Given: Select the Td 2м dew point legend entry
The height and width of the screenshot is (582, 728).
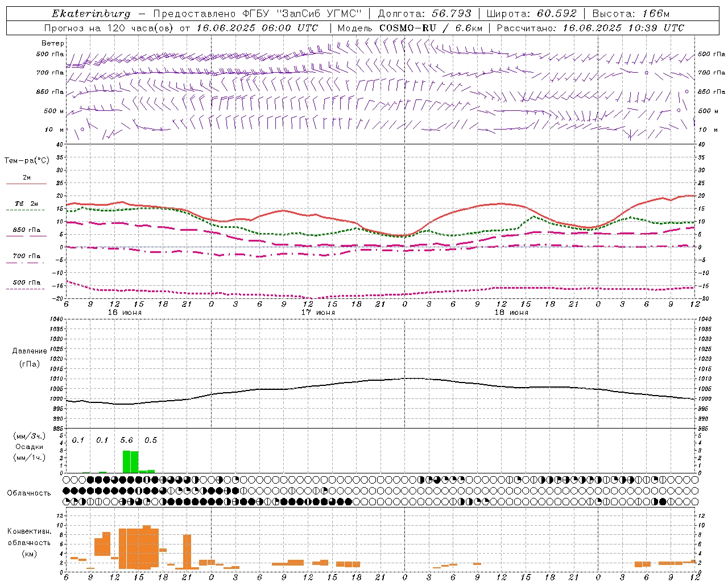Looking at the screenshot, I should point(27,203).
